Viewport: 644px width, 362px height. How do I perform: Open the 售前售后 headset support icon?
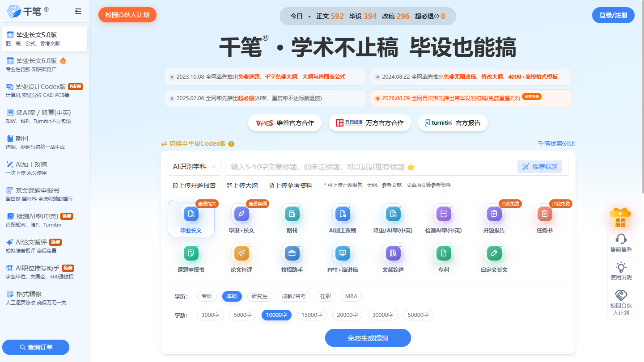pos(621,239)
